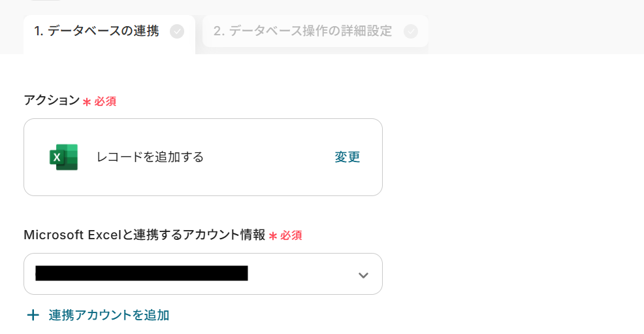Expand the account dropdown chevron
Screen dimensions: 644x334
tap(363, 275)
